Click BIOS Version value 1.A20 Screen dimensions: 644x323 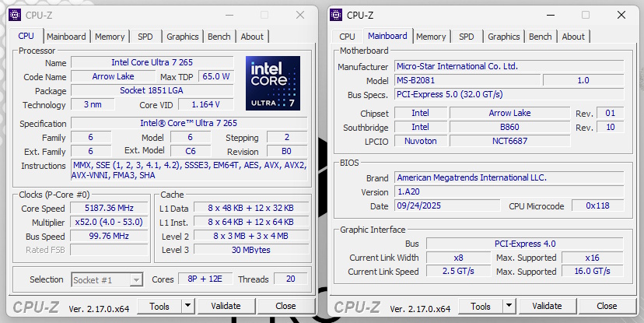coord(509,191)
